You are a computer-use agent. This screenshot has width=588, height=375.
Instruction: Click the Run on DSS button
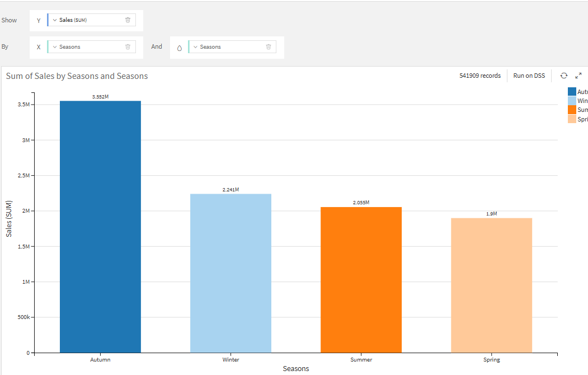pyautogui.click(x=529, y=76)
